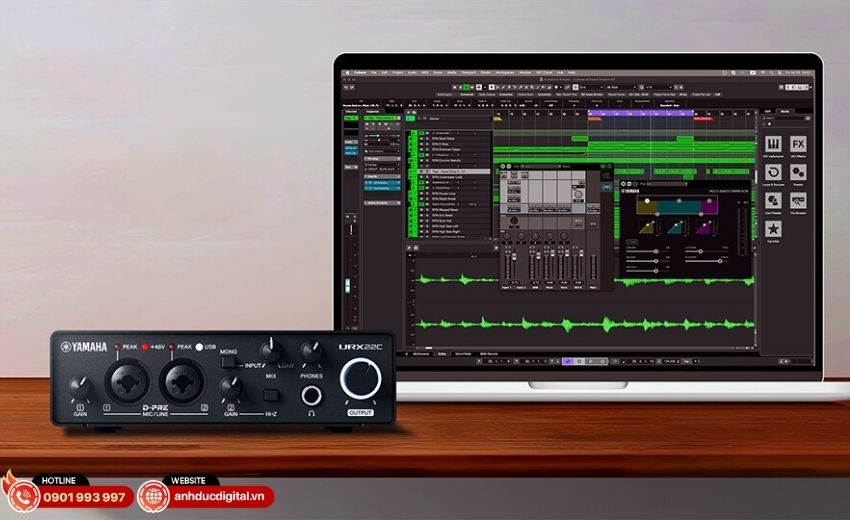The image size is (850, 520).
Task: Select the orange marker event
Action: [x=594, y=119]
